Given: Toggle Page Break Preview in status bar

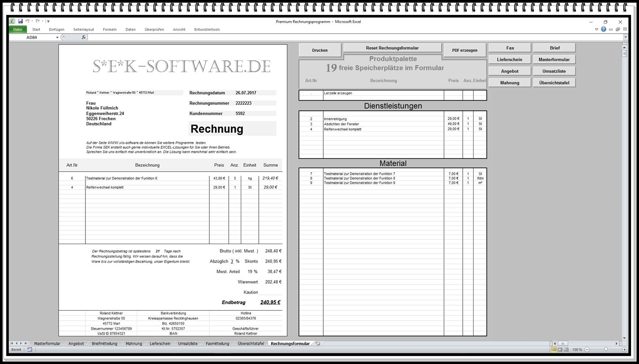Looking at the screenshot, I should 567,350.
